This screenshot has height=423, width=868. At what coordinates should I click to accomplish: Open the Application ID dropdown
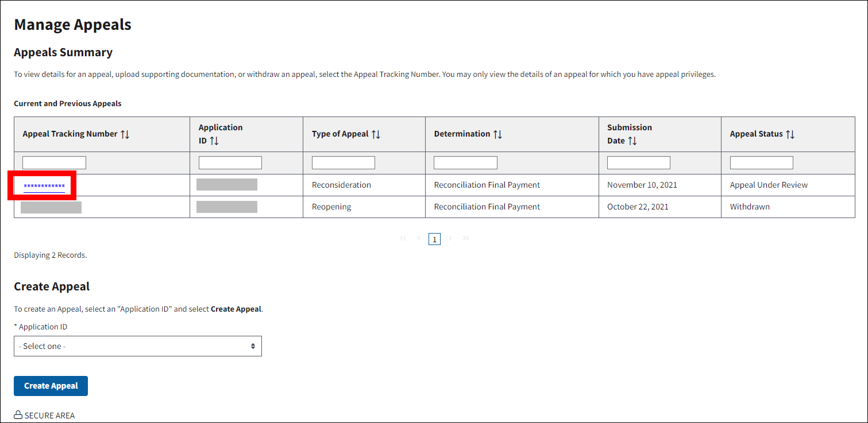click(x=138, y=346)
